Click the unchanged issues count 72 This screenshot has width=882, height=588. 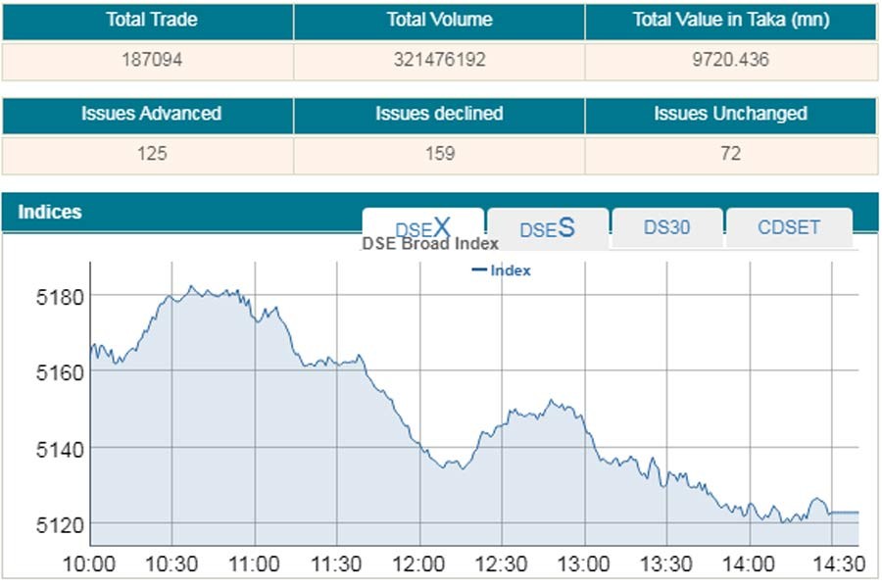(x=730, y=154)
